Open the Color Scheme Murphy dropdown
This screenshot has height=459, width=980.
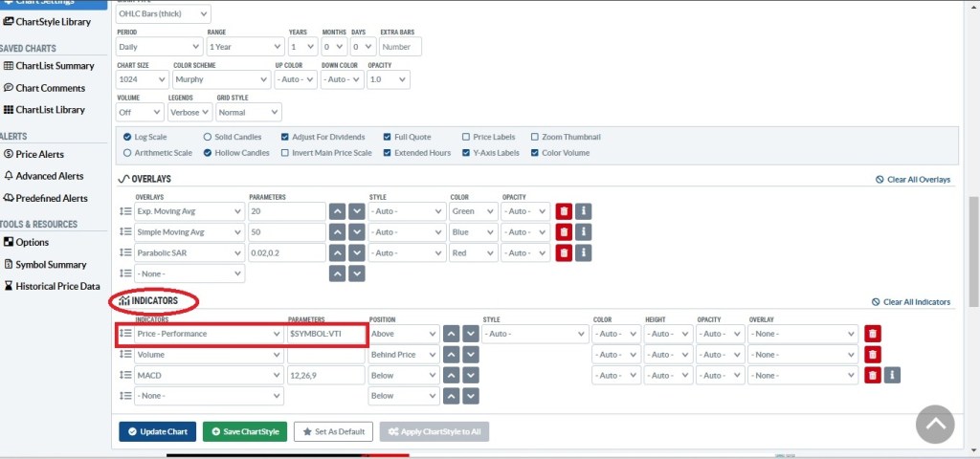click(x=221, y=79)
